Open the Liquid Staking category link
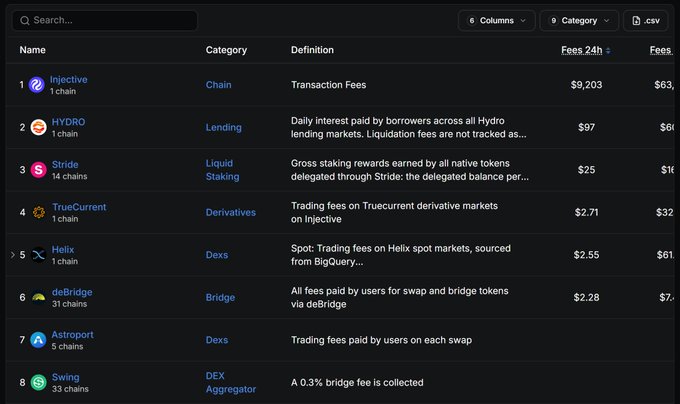The height and width of the screenshot is (404, 680). (222, 169)
